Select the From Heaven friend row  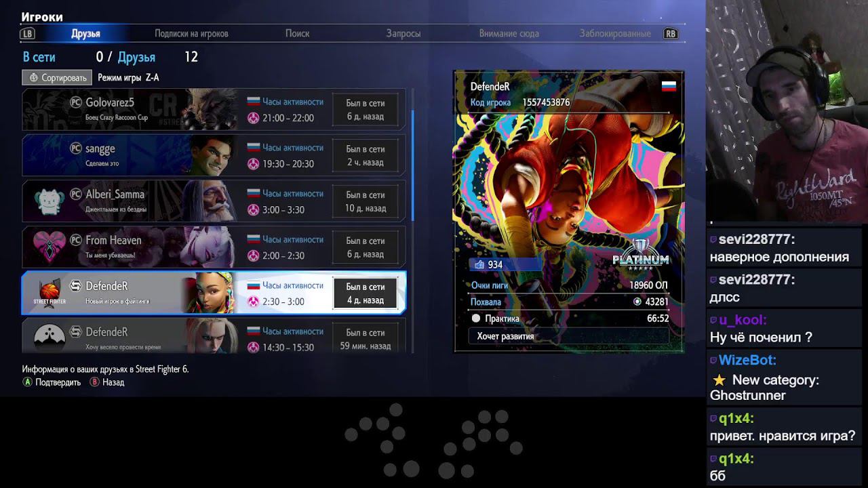[214, 247]
